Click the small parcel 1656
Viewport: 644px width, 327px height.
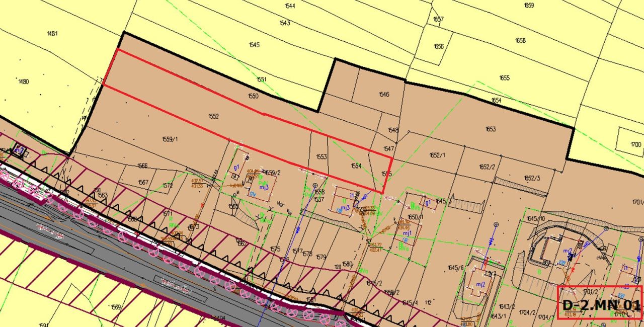(439, 46)
